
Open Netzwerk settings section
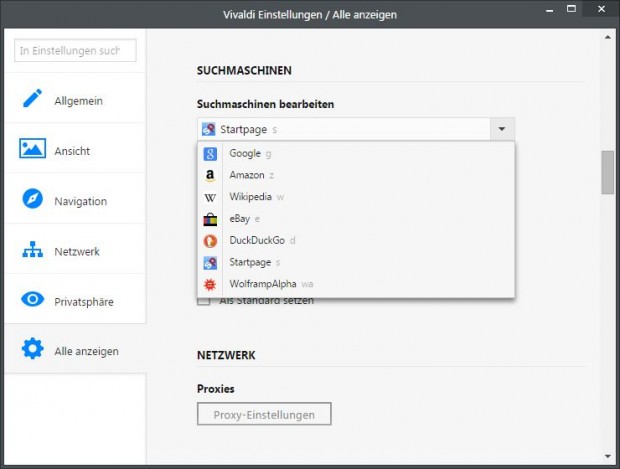(75, 249)
